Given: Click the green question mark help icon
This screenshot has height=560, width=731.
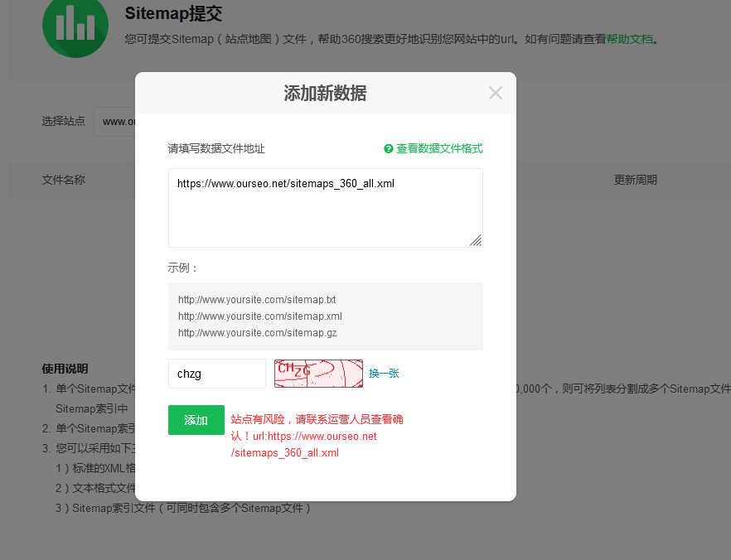Looking at the screenshot, I should click(x=389, y=148).
